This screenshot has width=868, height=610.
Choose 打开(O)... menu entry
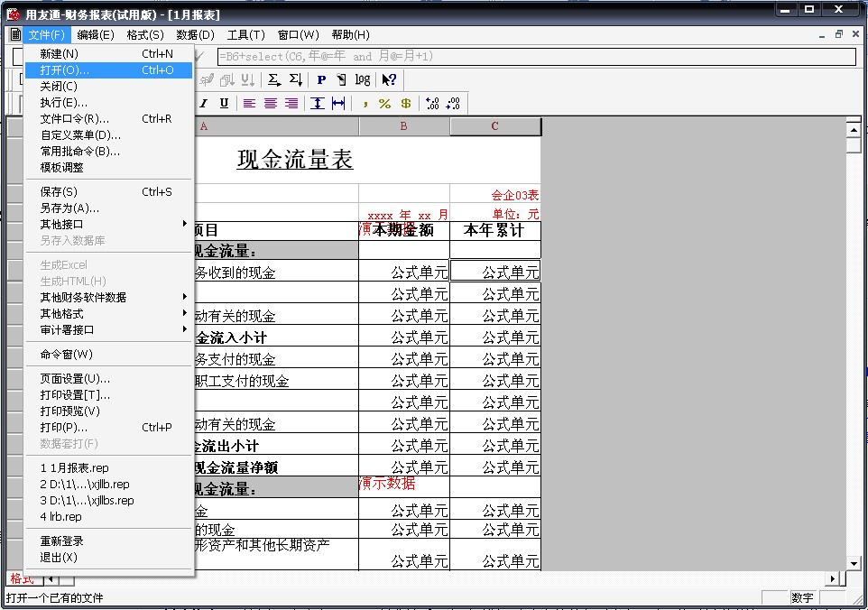pyautogui.click(x=108, y=70)
